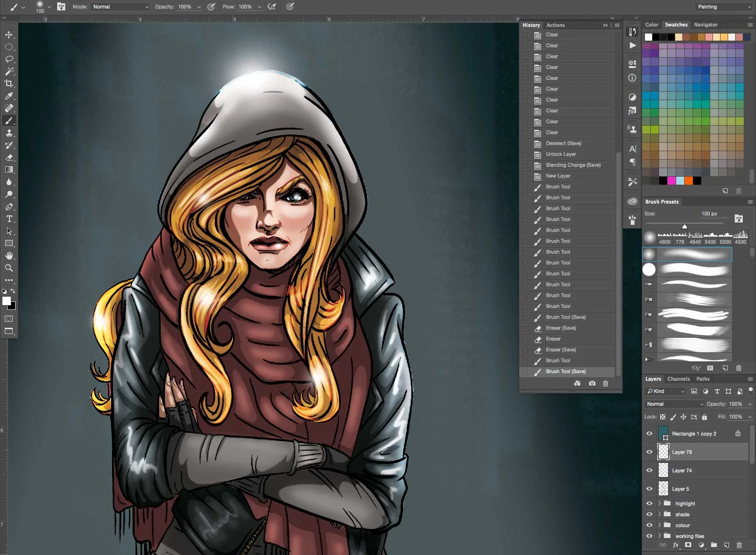Toggle pressure for opacity button
The image size is (756, 555).
[x=211, y=7]
